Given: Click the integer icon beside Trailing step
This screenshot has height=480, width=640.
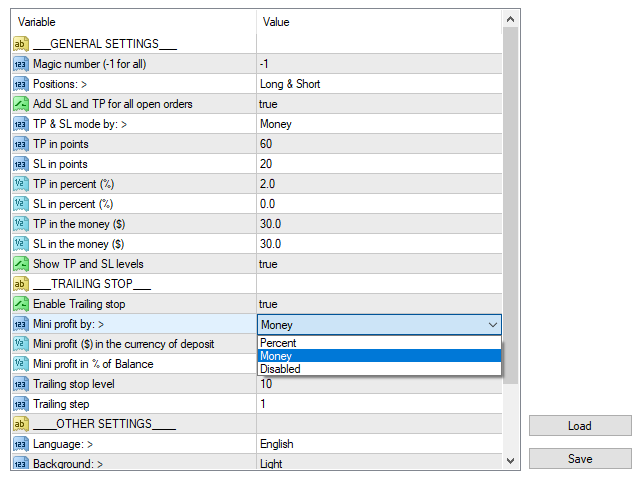Looking at the screenshot, I should point(20,404).
